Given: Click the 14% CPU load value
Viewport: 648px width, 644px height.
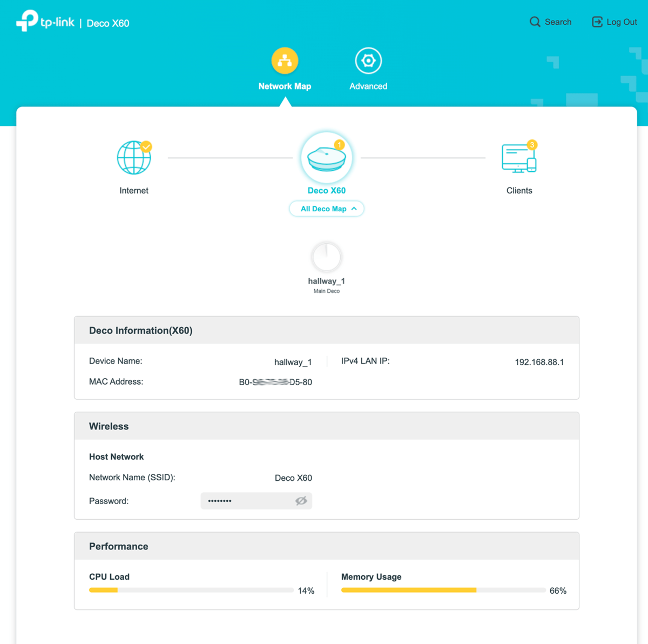Looking at the screenshot, I should coord(306,591).
